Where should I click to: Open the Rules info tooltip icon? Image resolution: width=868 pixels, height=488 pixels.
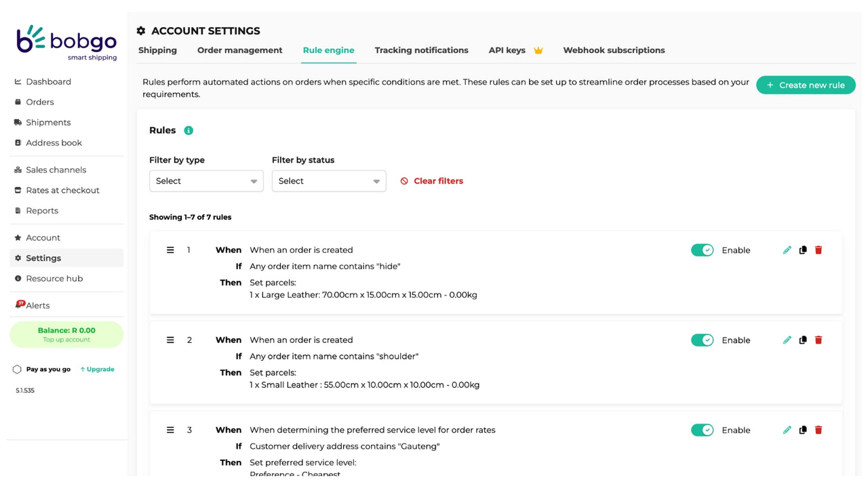tap(188, 129)
